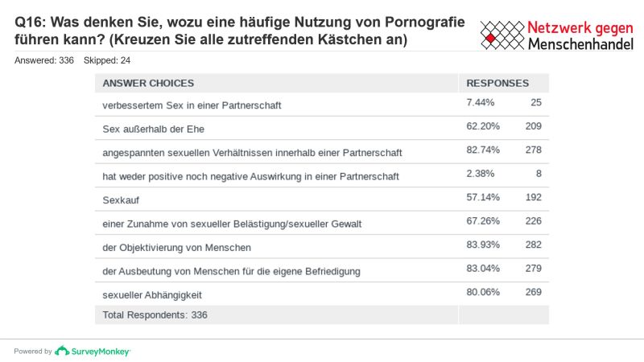This screenshot has height=362, width=644.
Task: Click the "Powered by" footer text
Action: pos(33,352)
